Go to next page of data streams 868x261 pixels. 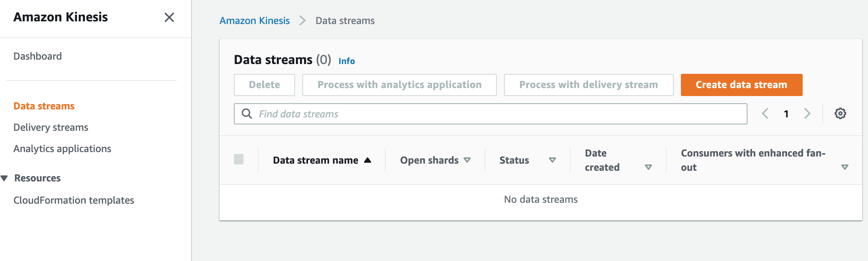pyautogui.click(x=807, y=113)
